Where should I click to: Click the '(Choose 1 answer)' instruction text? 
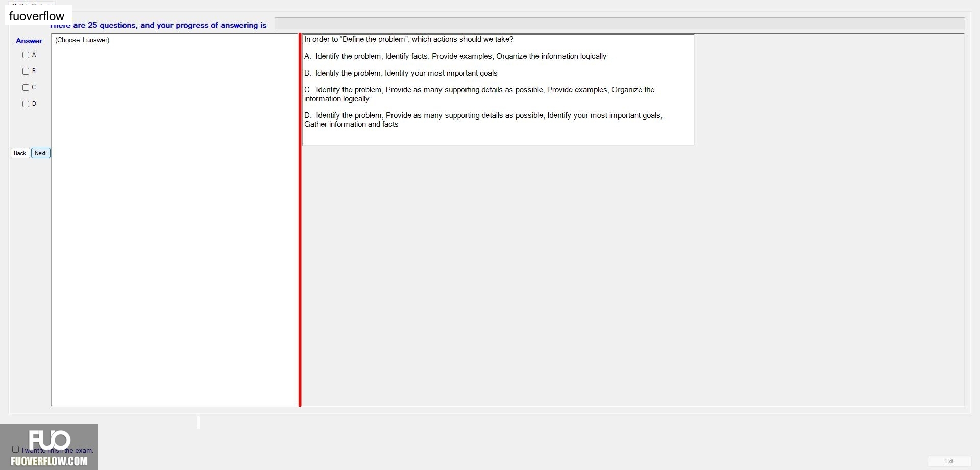coord(82,40)
